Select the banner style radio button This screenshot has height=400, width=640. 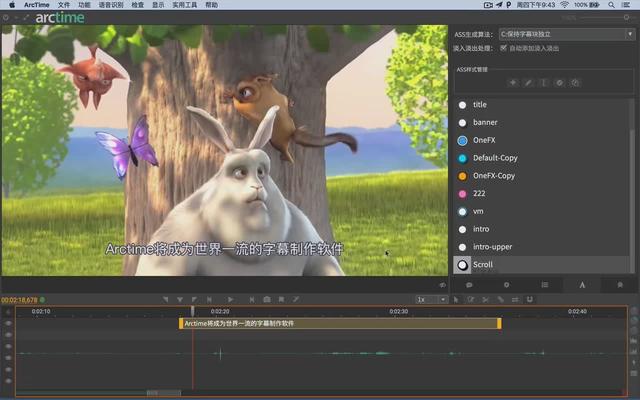(462, 123)
